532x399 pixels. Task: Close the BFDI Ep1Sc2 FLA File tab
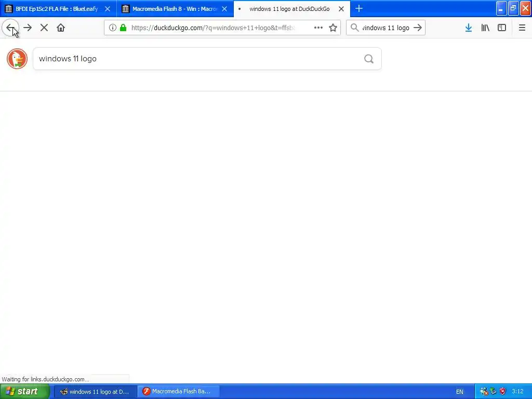108,9
